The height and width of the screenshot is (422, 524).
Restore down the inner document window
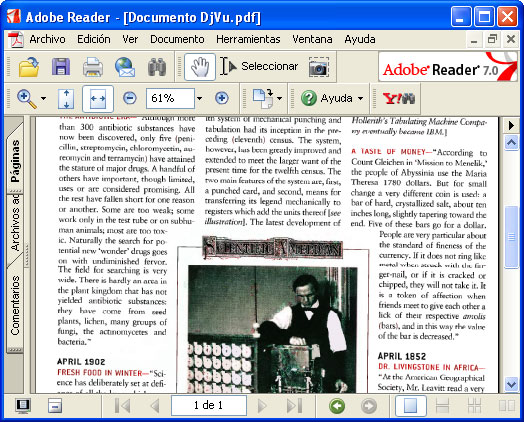click(x=492, y=39)
